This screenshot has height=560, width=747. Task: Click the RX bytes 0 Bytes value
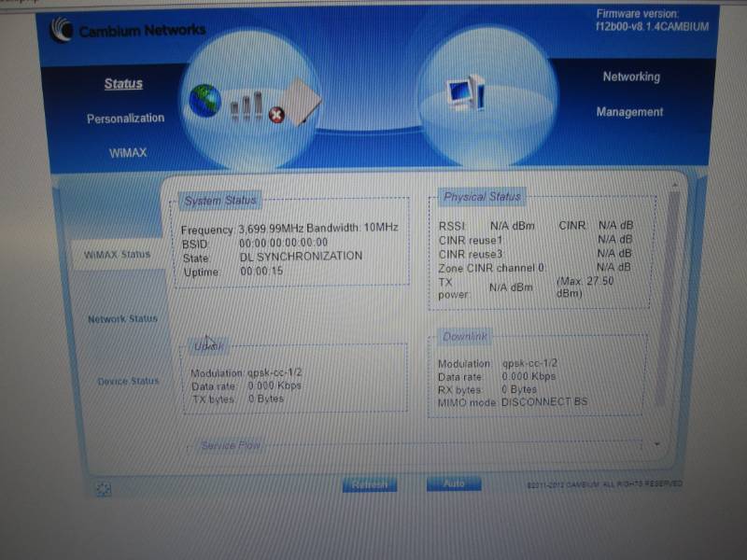[x=519, y=389]
